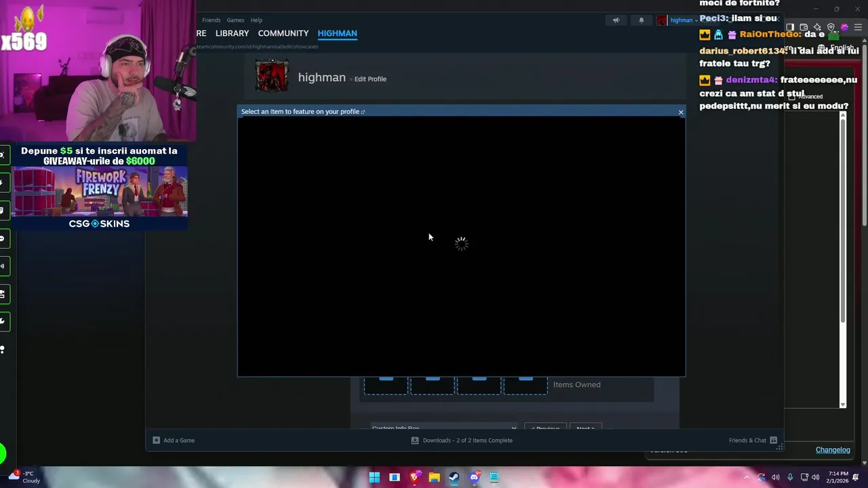Switch to the LIBRARY tab
Image resolution: width=868 pixels, height=488 pixels.
coord(232,33)
